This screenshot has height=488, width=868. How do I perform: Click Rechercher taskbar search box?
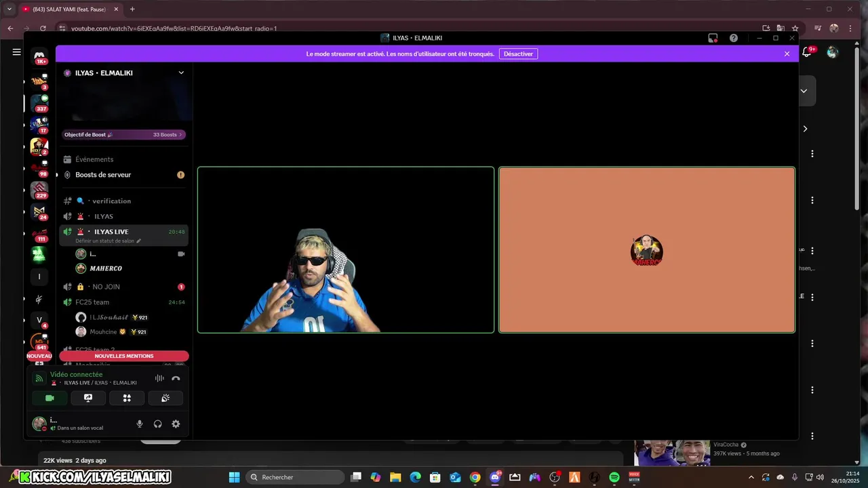tap(295, 477)
